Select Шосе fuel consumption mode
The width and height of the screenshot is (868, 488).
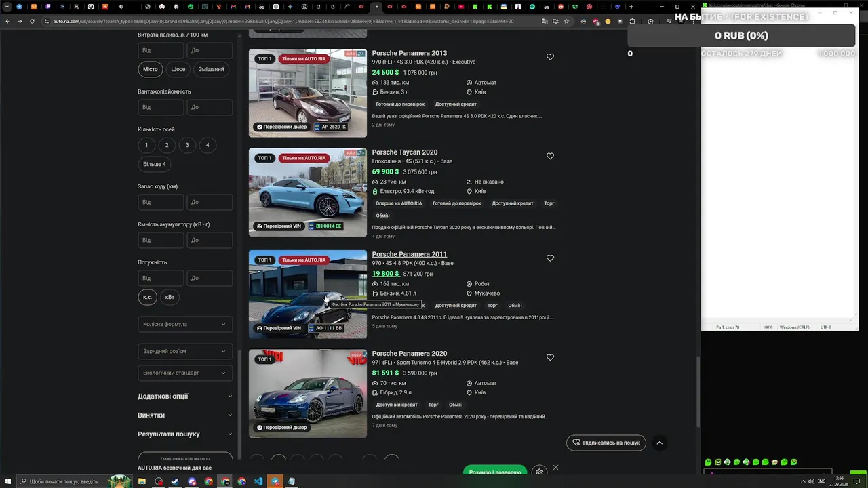click(178, 69)
